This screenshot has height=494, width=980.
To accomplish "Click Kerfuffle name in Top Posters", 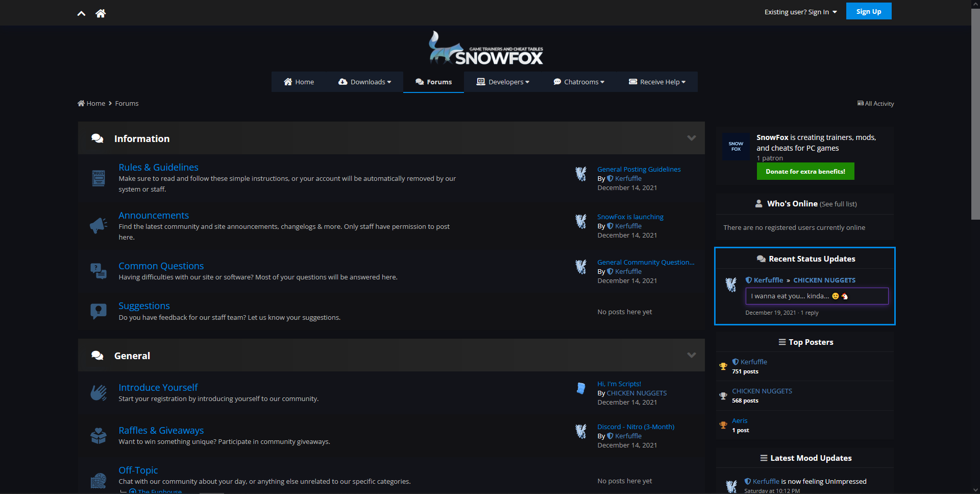I will point(753,362).
